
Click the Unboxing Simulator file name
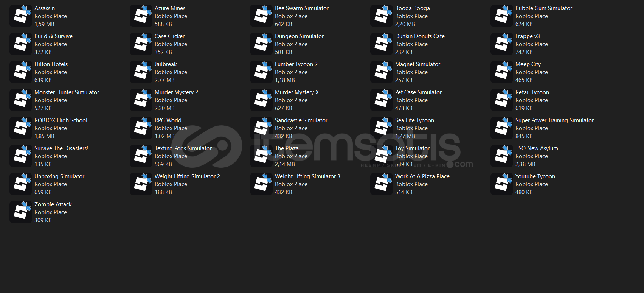tap(59, 176)
